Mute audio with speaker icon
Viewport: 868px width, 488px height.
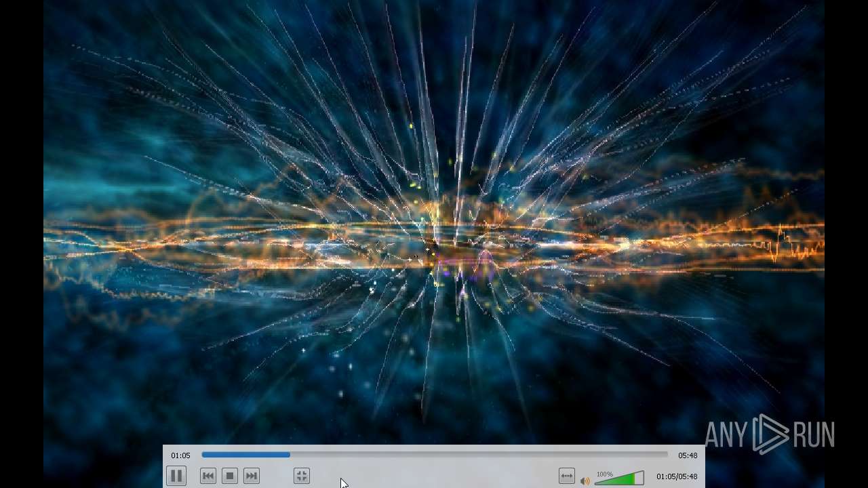585,481
